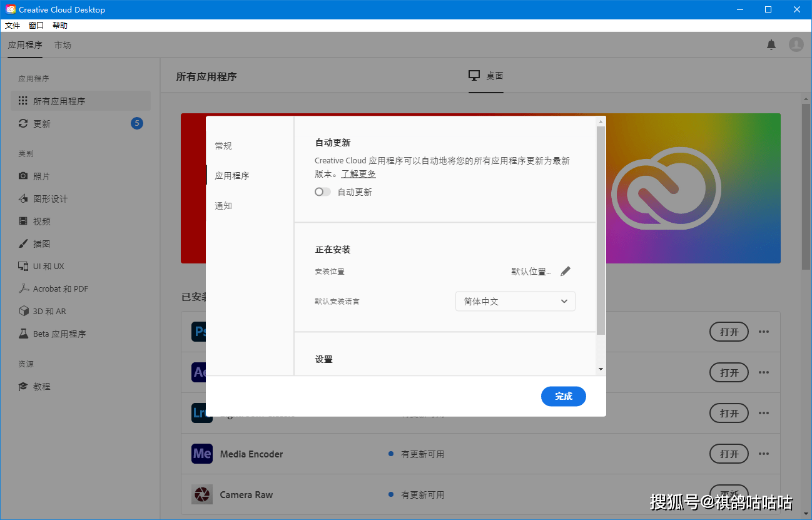This screenshot has height=520, width=812.
Task: Click the pencil icon to edit install location
Action: click(x=566, y=270)
